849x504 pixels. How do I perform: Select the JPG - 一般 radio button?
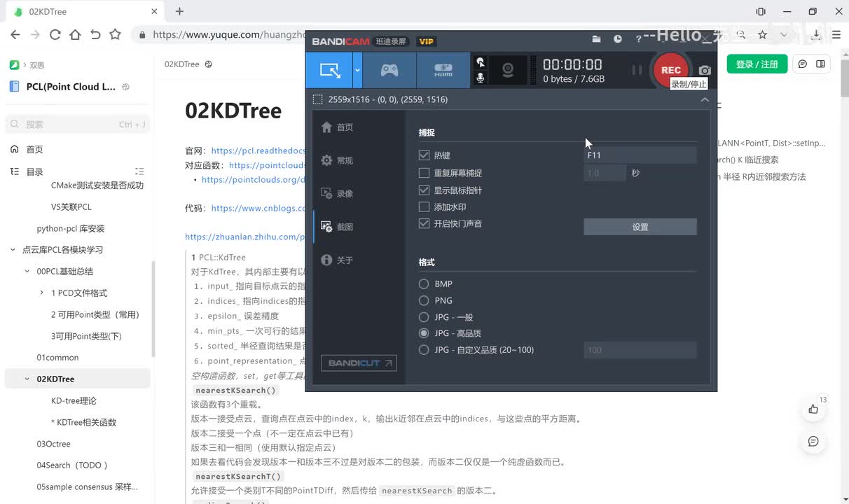click(x=424, y=317)
